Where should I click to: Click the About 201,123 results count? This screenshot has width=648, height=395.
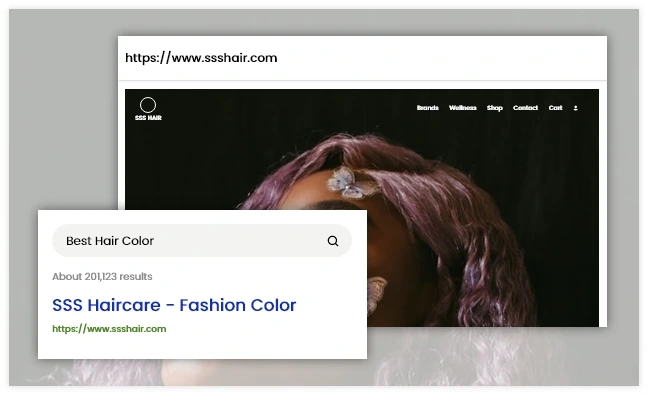(102, 276)
